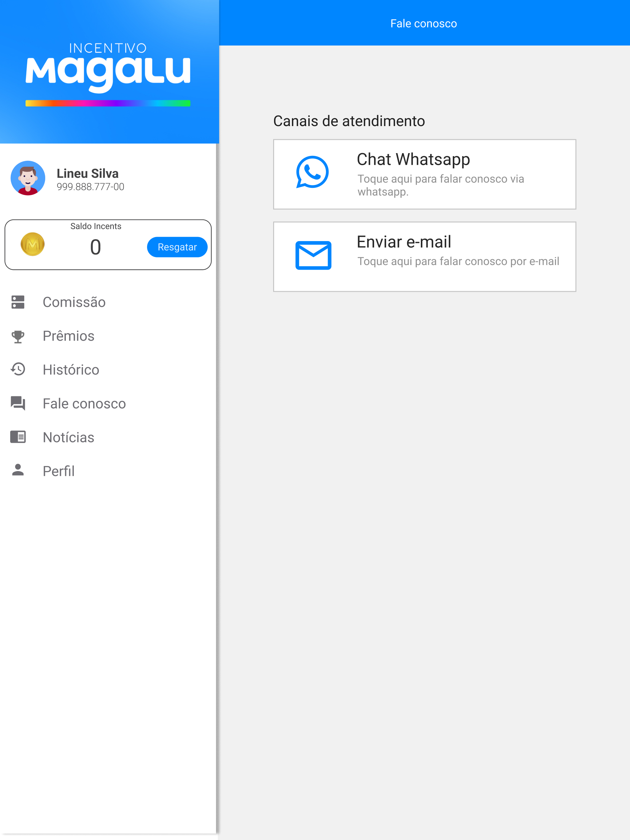Click the balance value 0
This screenshot has height=840, width=630.
point(95,247)
